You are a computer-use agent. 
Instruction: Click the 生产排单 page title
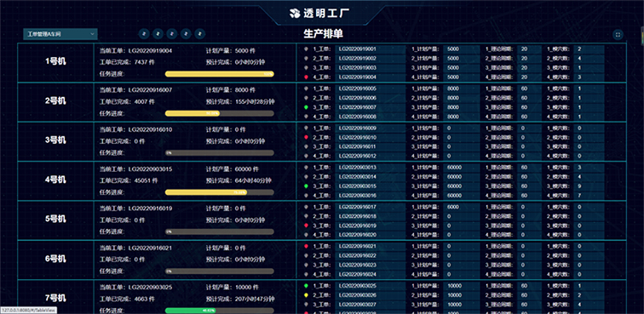pyautogui.click(x=323, y=34)
